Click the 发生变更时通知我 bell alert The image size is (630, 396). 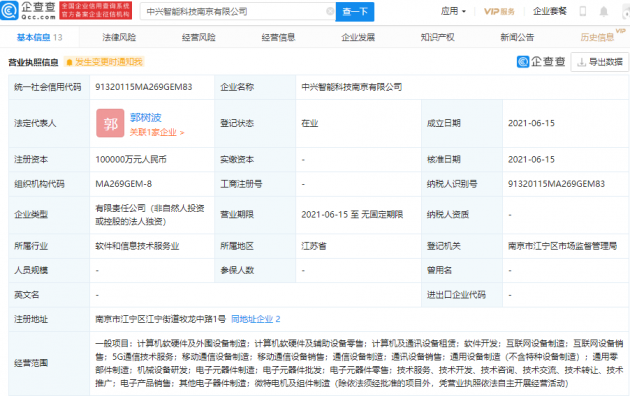[104, 62]
